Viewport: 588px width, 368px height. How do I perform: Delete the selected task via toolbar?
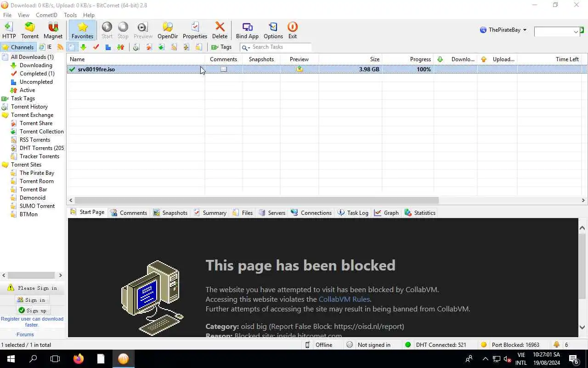tap(220, 30)
